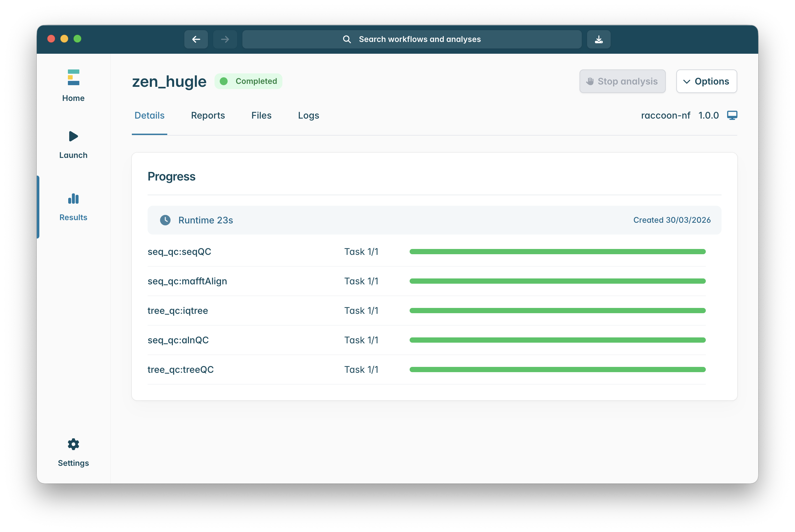
Task: Click the Launch play icon
Action: (x=73, y=136)
